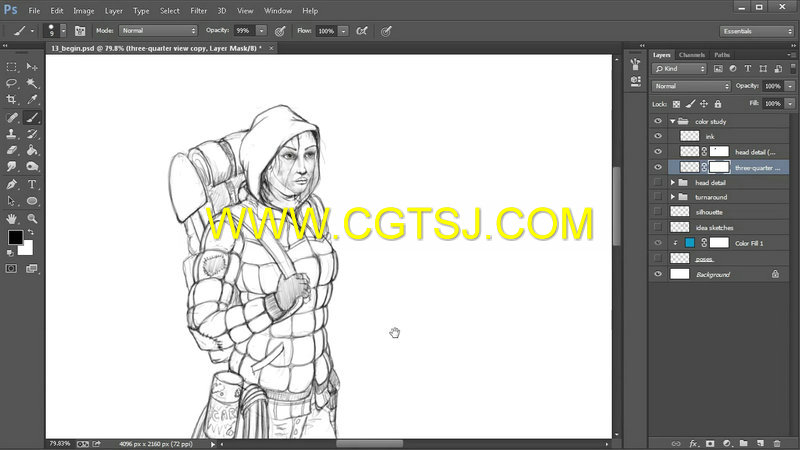Open the brush Mode dropdown
The height and width of the screenshot is (450, 800).
coord(158,31)
